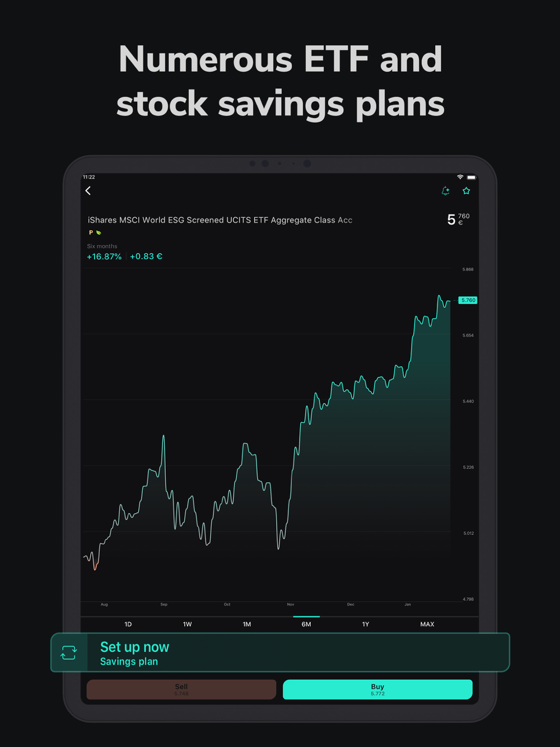Image resolution: width=560 pixels, height=747 pixels.
Task: Tap the yellow P badge
Action: pyautogui.click(x=91, y=232)
